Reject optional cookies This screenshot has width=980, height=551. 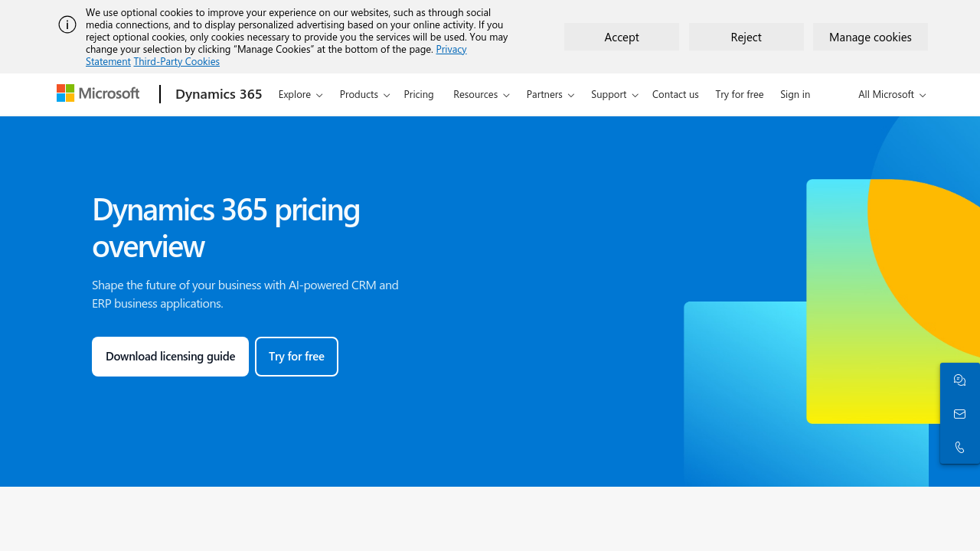click(746, 37)
